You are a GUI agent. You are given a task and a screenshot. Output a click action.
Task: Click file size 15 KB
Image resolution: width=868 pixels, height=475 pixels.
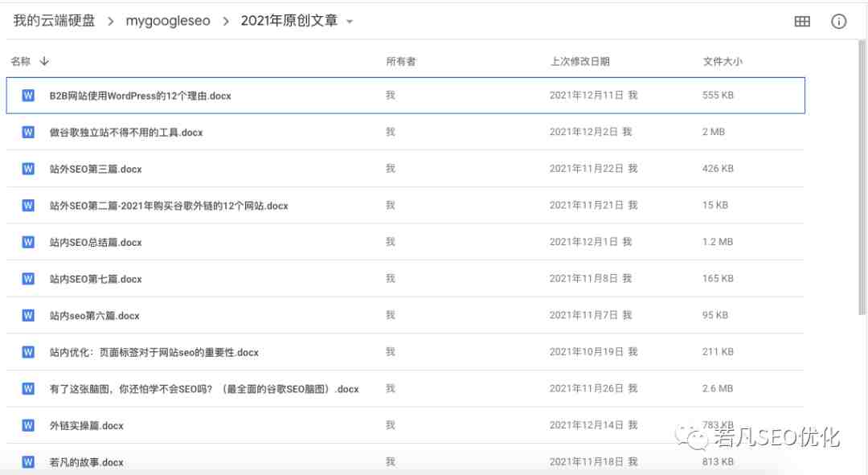(715, 206)
